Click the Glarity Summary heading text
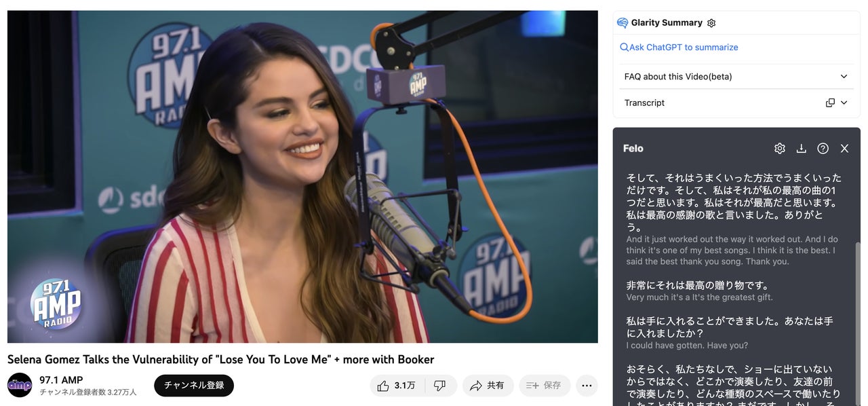The image size is (868, 406). (x=667, y=23)
